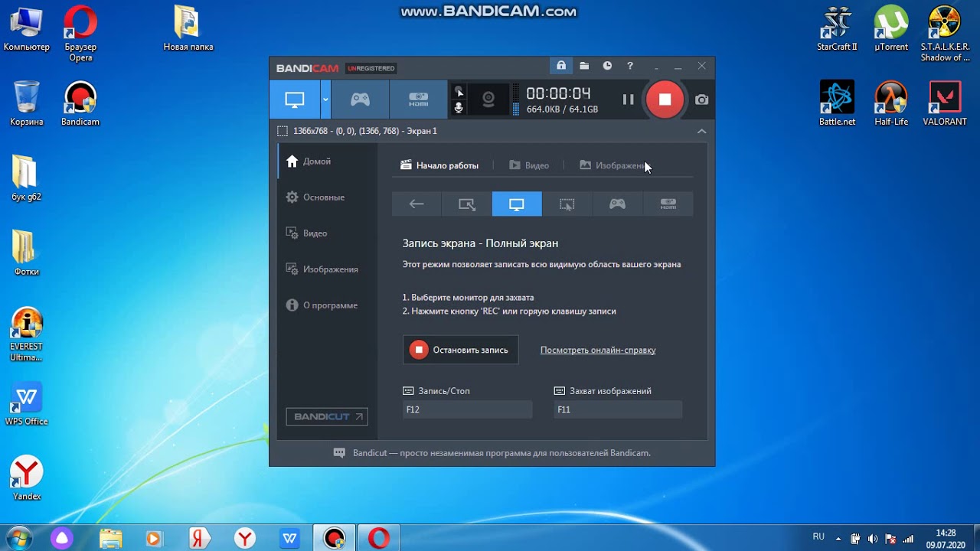Select Screen Recording mode in top toolbar
Screen dimensions: 980x551
point(295,99)
